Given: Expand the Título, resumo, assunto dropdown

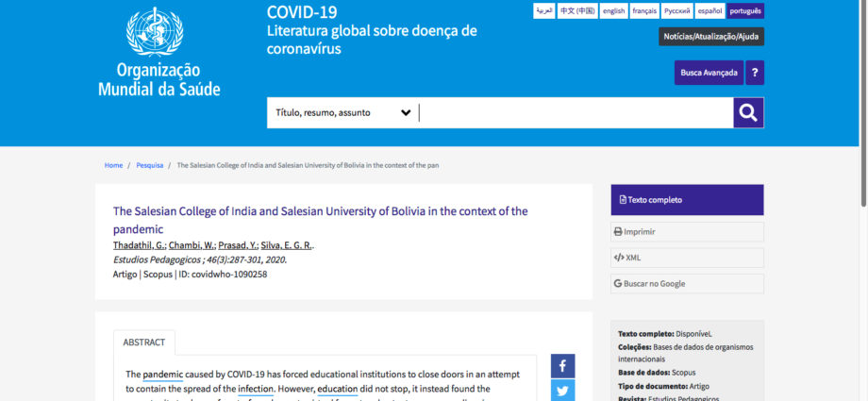Looking at the screenshot, I should (x=343, y=113).
